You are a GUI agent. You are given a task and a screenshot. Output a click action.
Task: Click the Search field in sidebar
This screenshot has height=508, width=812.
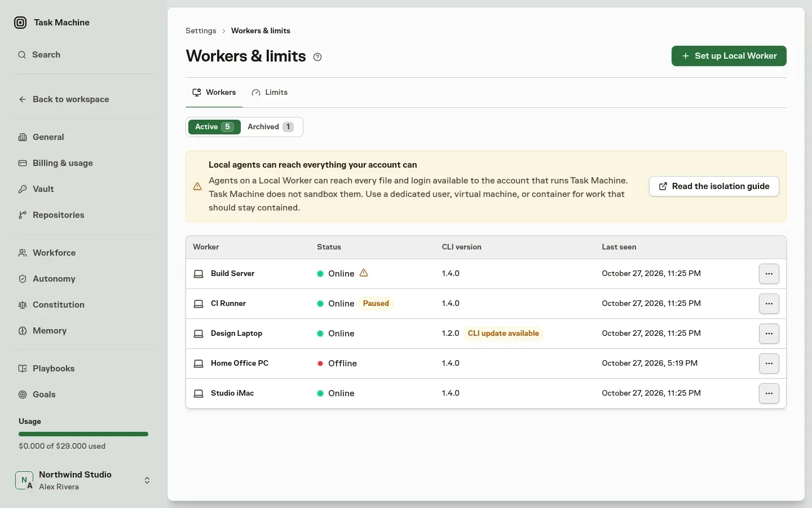[83, 55]
